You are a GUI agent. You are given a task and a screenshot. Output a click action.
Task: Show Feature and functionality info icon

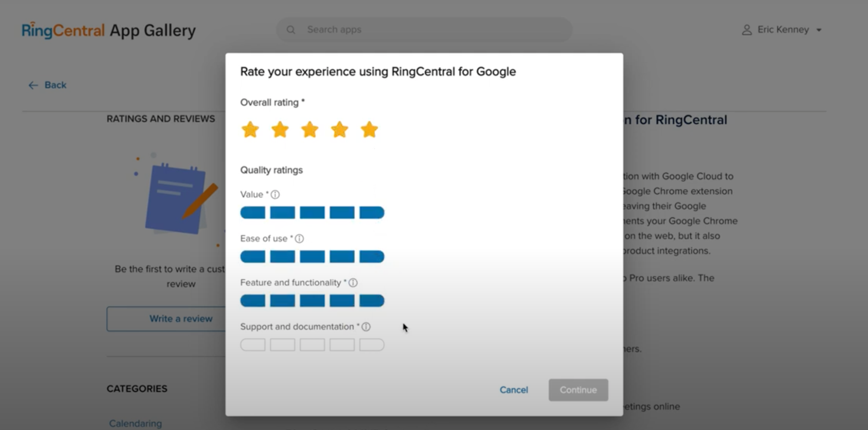353,283
